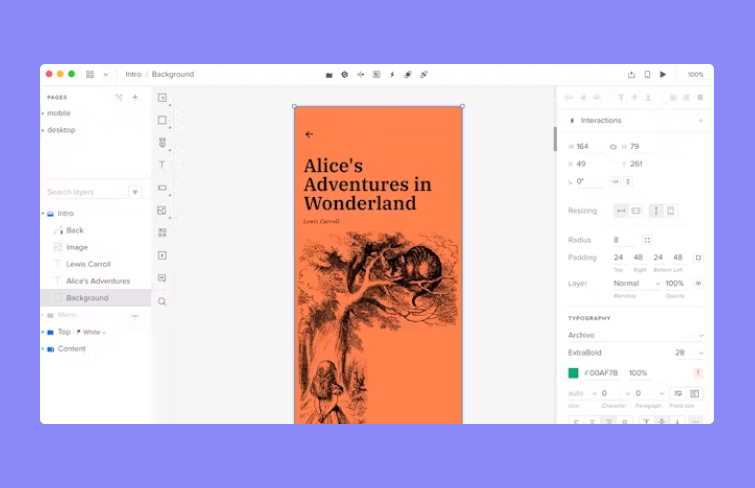Screen dimensions: 755x488
Task: Toggle the aspect ratio lock between W and H
Action: [613, 147]
